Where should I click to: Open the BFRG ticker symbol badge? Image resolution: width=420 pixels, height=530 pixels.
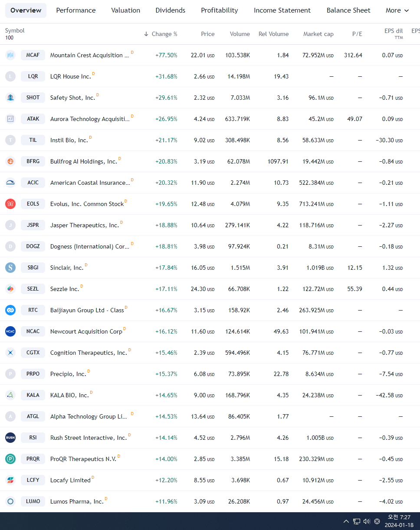pyautogui.click(x=33, y=161)
